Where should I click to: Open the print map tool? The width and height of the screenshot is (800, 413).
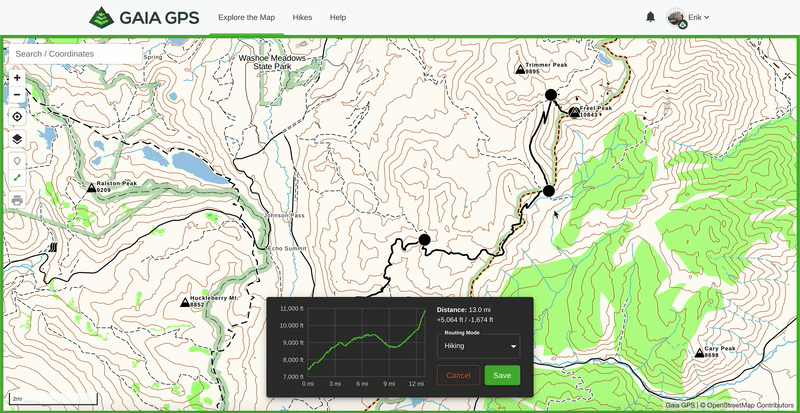pos(17,200)
